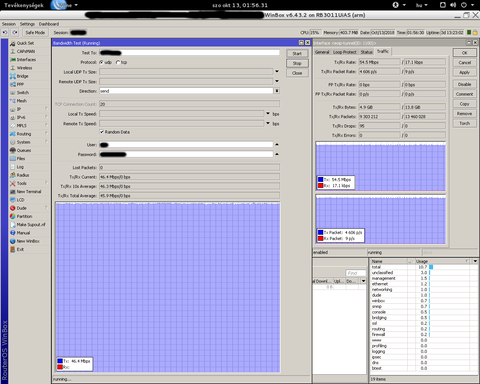Open the Radius menu
This screenshot has height=384, width=480.
[23, 175]
